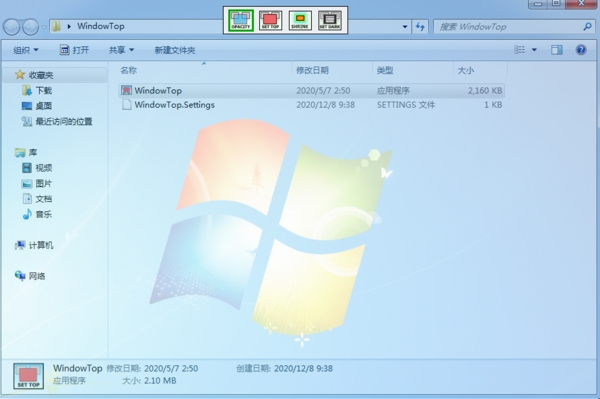600x399 pixels.
Task: Click the WindowTop application file icon
Action: point(126,91)
